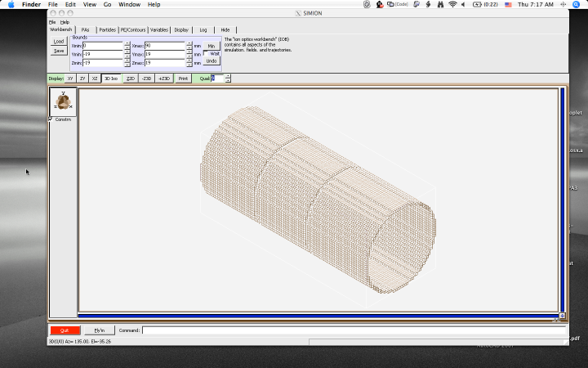Click the Fly'm button
The width and height of the screenshot is (588, 368).
point(100,330)
